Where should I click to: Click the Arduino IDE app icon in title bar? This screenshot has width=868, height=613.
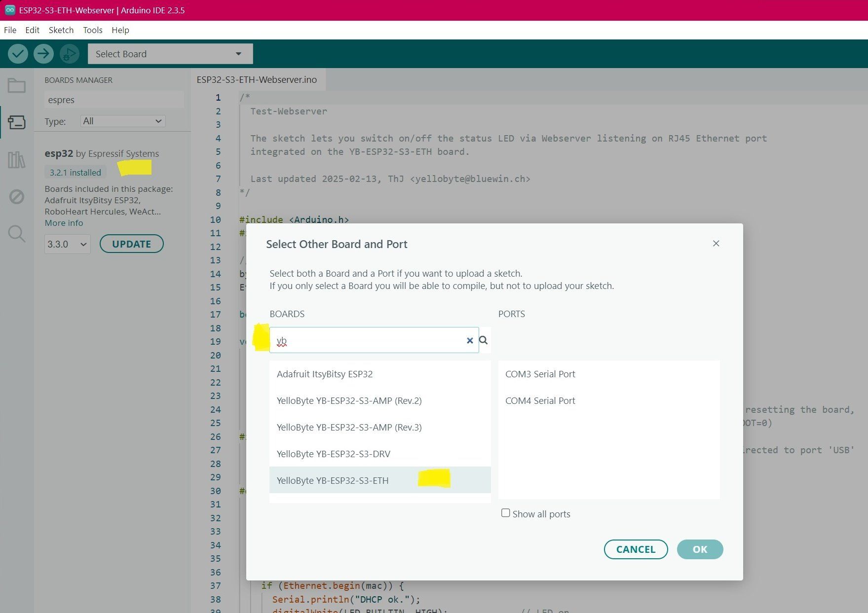pyautogui.click(x=10, y=10)
